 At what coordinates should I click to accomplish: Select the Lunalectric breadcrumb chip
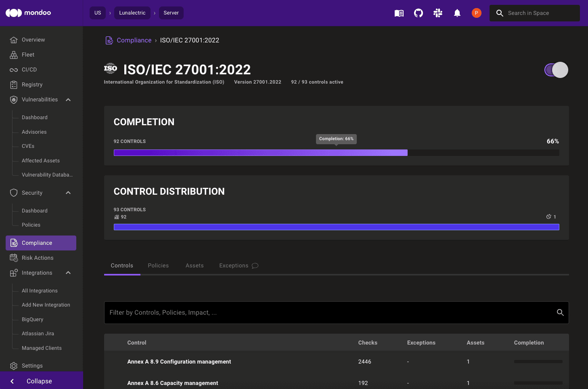pos(132,13)
